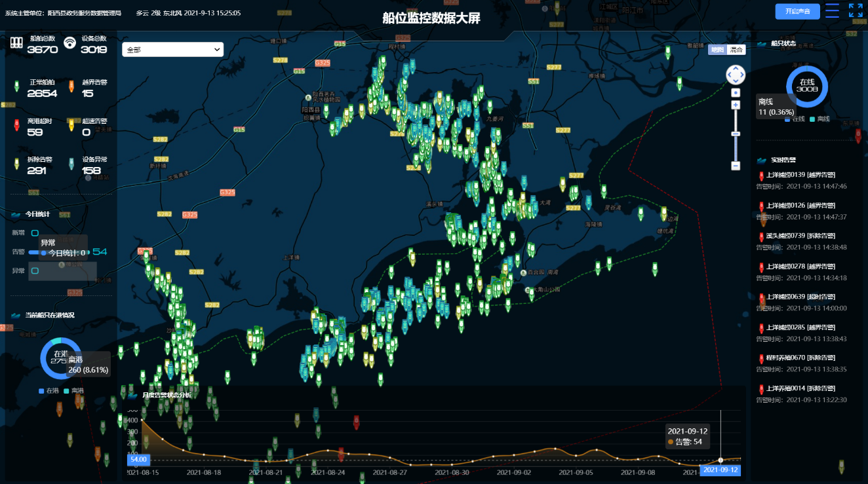
Task: Click red marker beside 溪头捕捞0739 alarm
Action: 761,236
